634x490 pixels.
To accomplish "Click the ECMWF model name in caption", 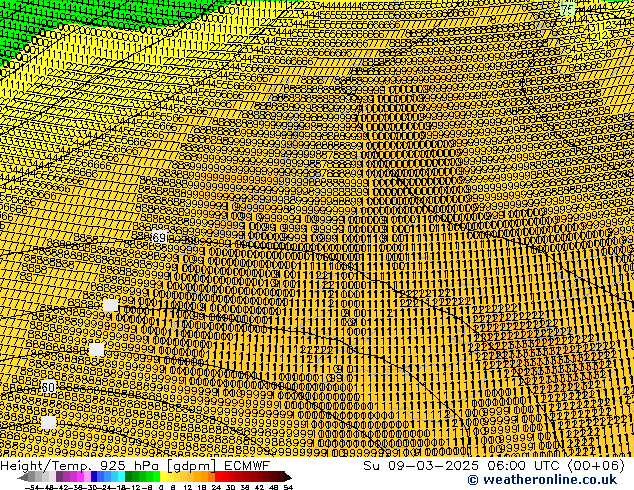I will pyautogui.click(x=246, y=465).
